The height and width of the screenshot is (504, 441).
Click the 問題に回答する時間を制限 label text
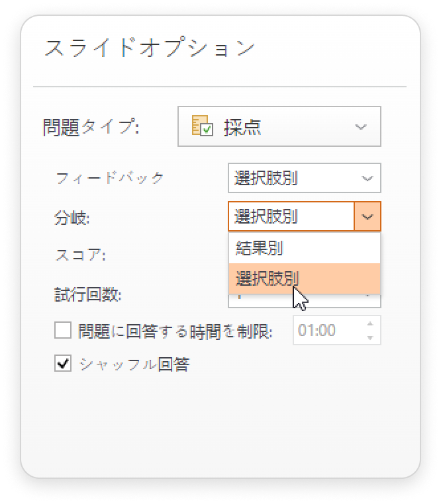175,331
